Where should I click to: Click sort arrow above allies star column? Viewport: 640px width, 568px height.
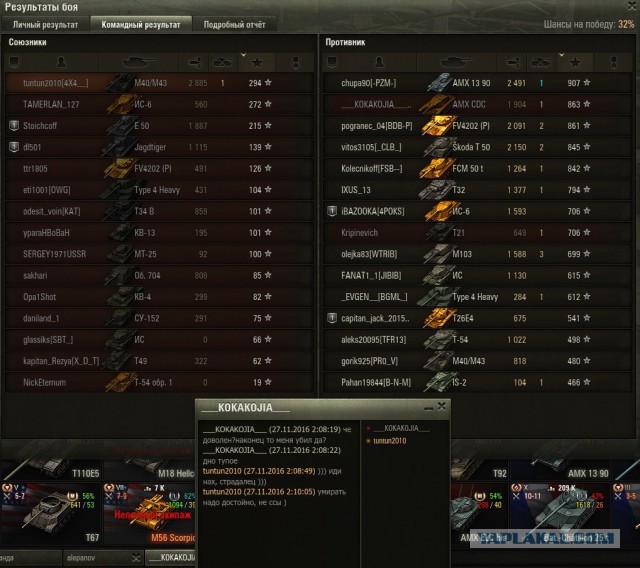tap(244, 54)
